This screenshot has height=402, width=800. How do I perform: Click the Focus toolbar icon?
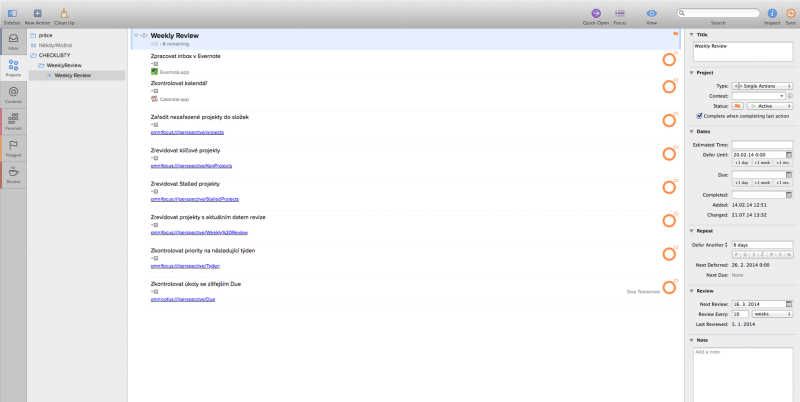(619, 12)
